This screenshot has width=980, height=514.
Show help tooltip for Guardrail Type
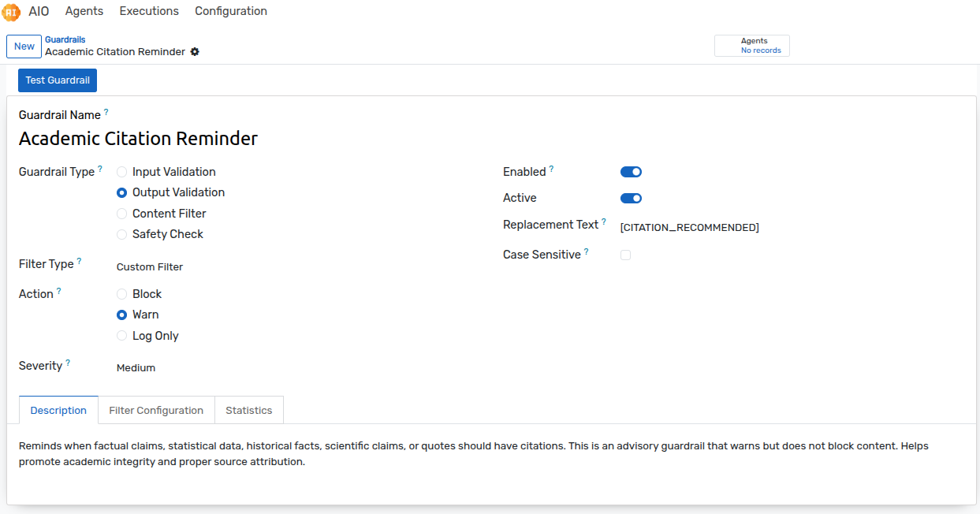pos(100,169)
